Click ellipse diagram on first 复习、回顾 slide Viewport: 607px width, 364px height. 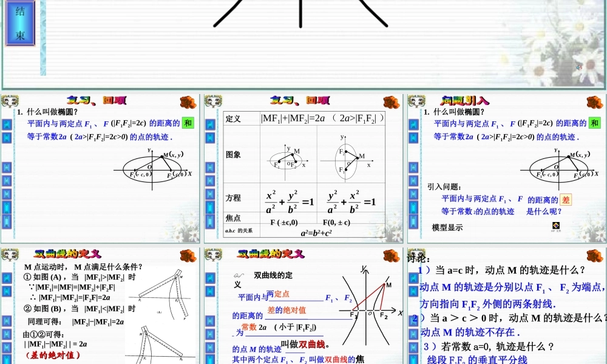(153, 169)
